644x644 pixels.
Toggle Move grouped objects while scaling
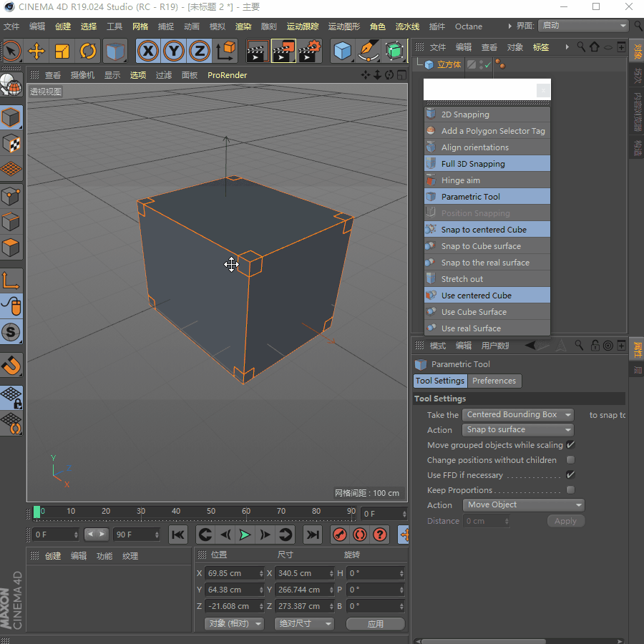[x=570, y=445]
